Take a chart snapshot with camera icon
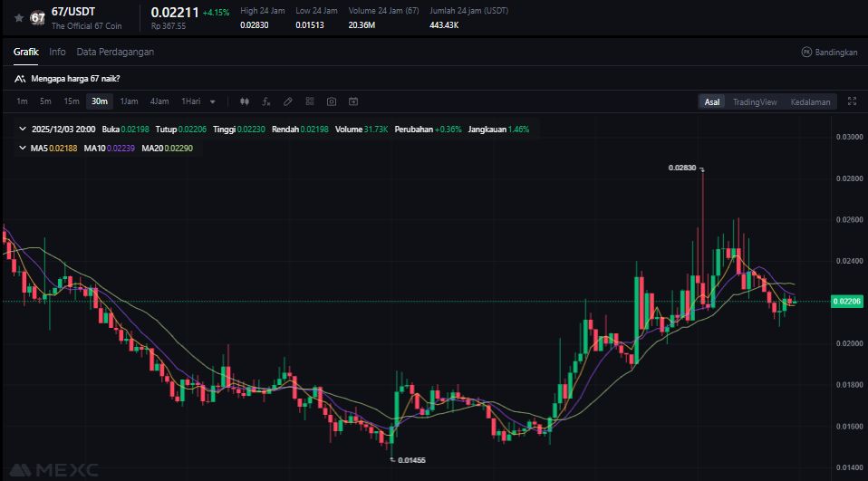Viewport: 868px width, 481px height. tap(332, 101)
